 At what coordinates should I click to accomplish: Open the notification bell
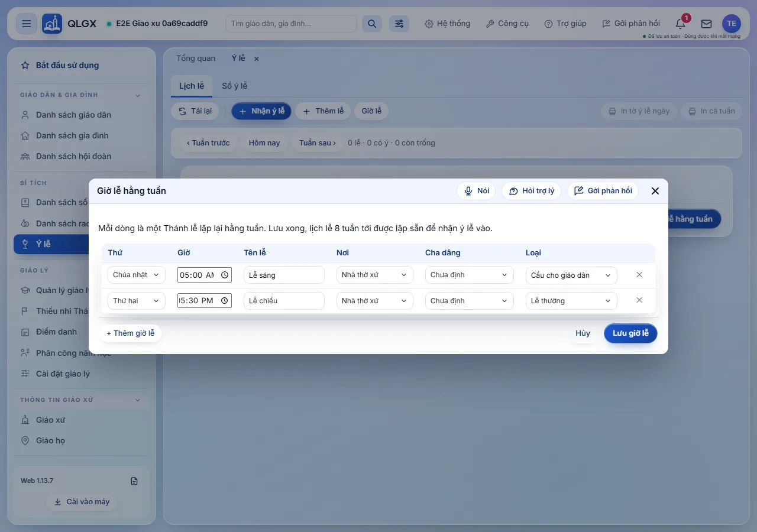[x=681, y=24]
